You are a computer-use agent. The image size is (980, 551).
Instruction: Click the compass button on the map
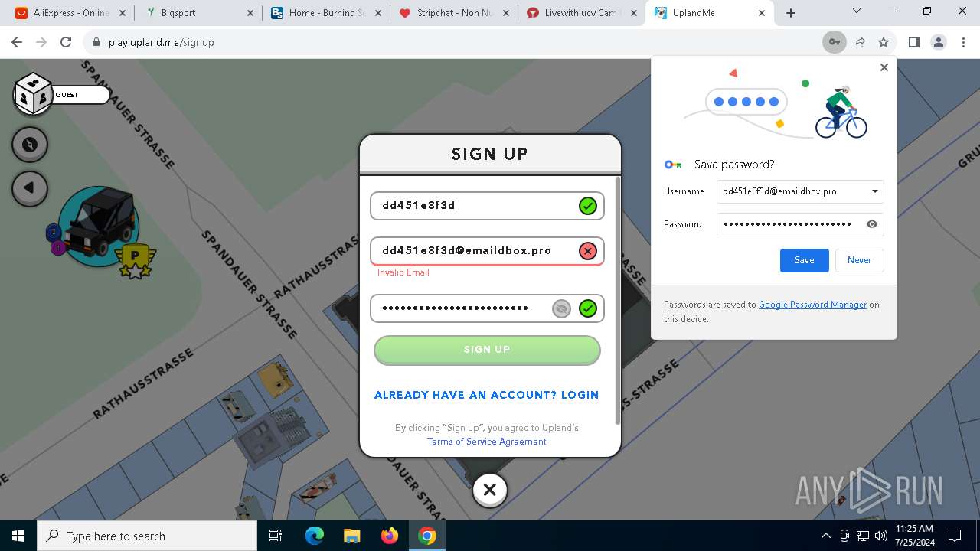point(30,145)
